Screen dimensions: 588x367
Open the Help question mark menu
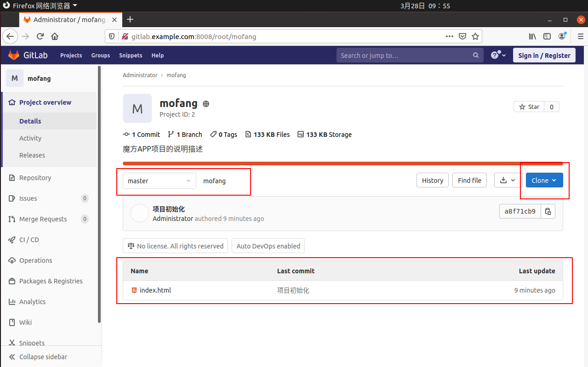tap(498, 55)
